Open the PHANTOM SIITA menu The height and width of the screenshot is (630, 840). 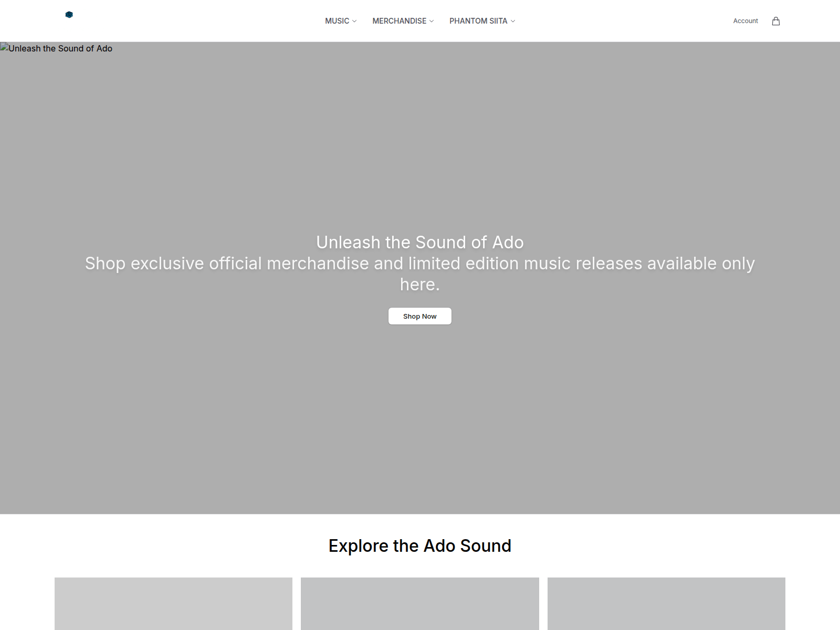click(x=478, y=21)
